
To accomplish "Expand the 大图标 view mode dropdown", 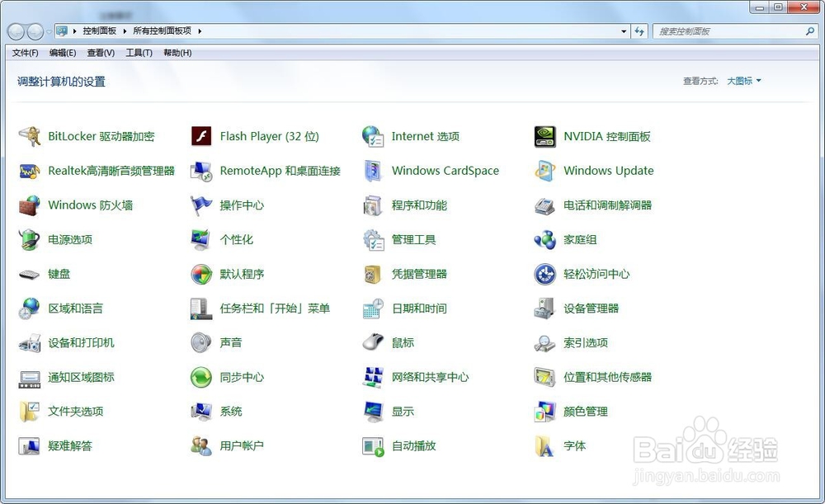I will coord(744,81).
